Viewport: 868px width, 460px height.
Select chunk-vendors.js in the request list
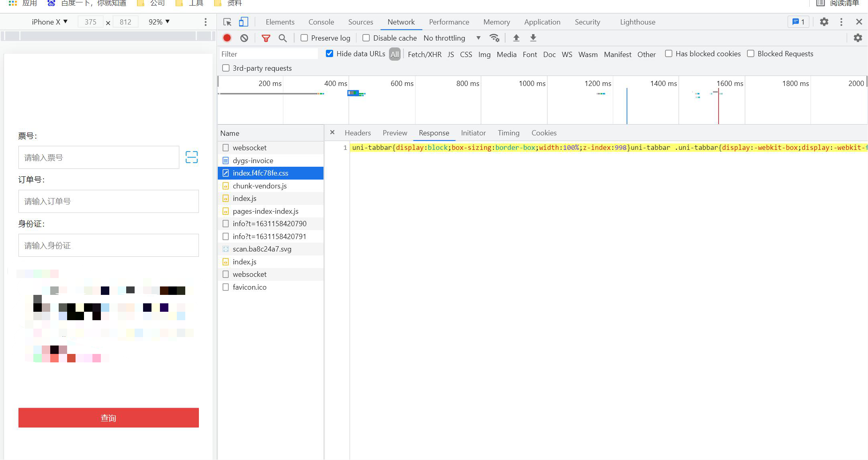(x=260, y=186)
